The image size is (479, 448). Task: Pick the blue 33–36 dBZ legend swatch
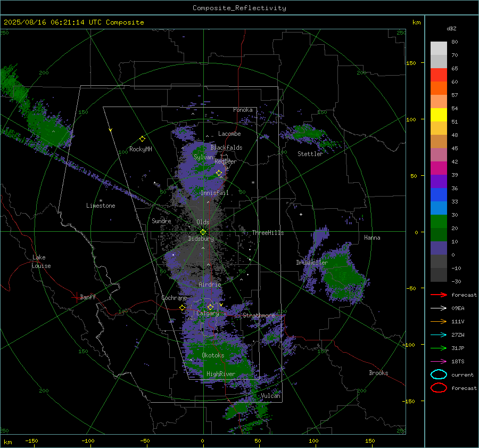(439, 194)
